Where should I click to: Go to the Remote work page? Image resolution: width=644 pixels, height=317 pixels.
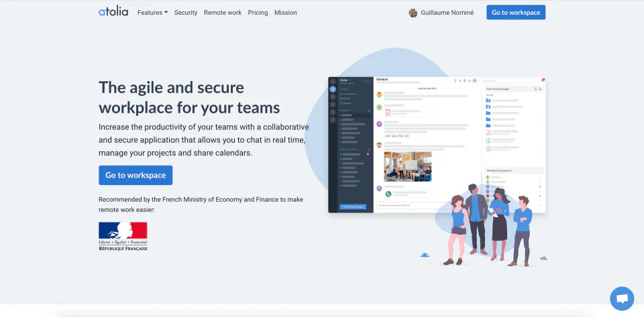[x=223, y=13]
